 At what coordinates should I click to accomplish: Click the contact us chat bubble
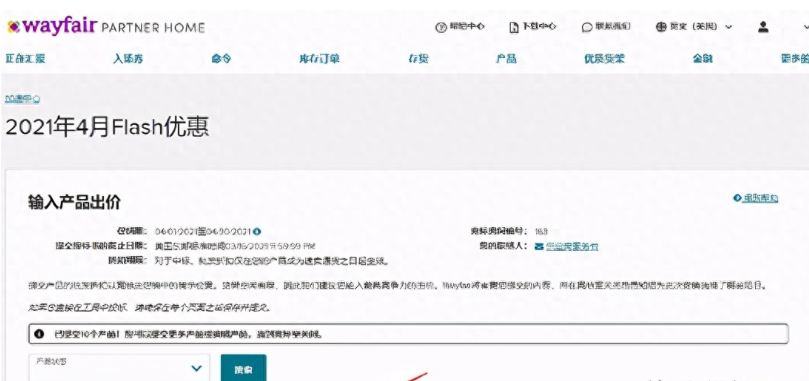tap(606, 27)
